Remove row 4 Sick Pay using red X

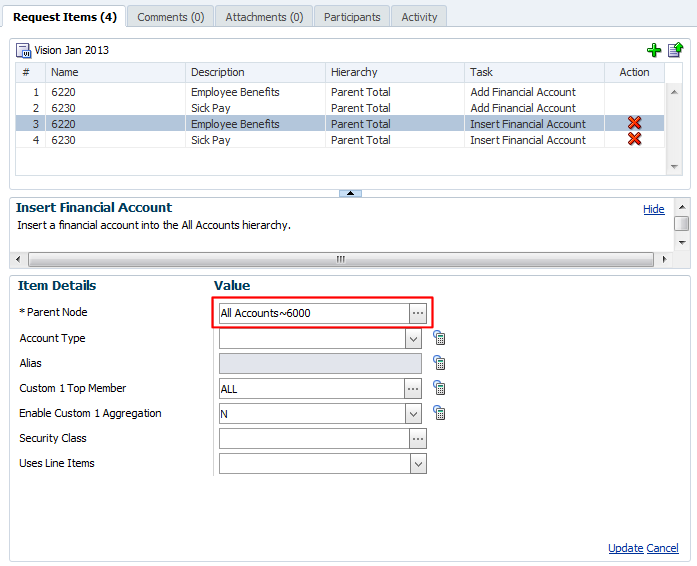coord(634,139)
